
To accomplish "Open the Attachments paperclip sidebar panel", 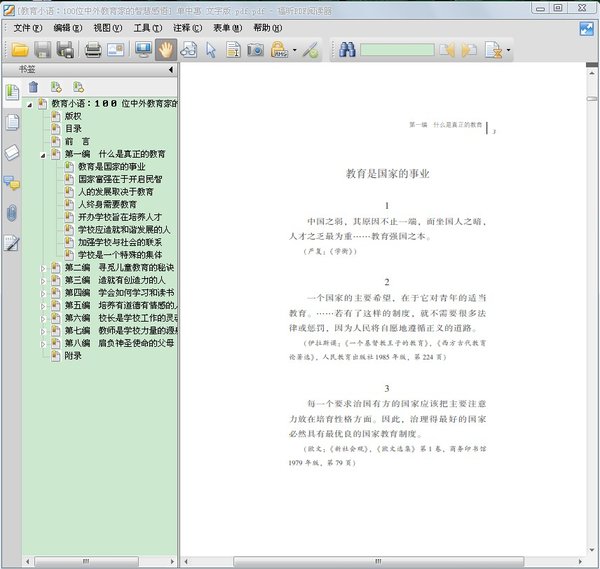I will point(12,213).
